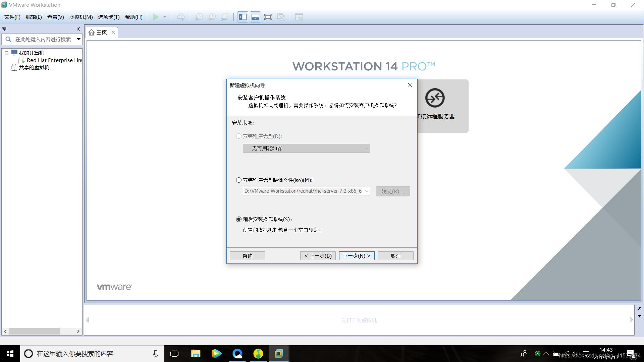Click the taskbar clock showing 14:43
This screenshot has height=362, width=644.
[x=606, y=354]
